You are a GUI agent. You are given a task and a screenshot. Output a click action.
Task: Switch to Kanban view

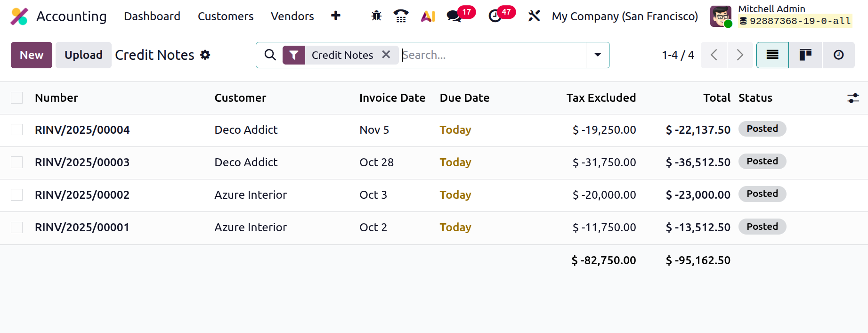(x=805, y=55)
